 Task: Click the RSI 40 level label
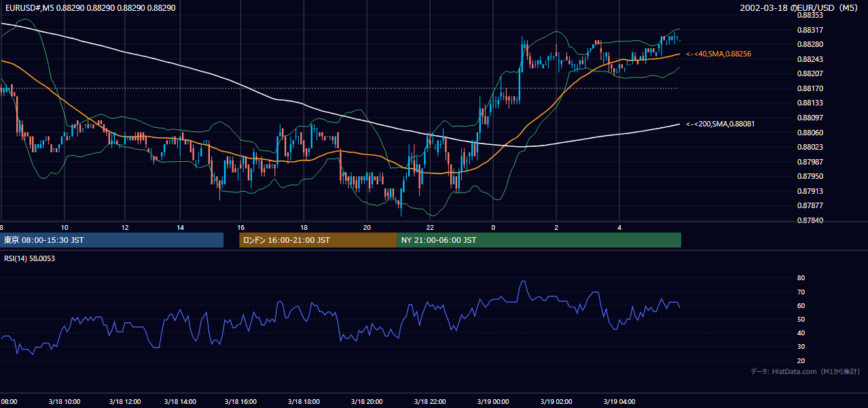801,333
